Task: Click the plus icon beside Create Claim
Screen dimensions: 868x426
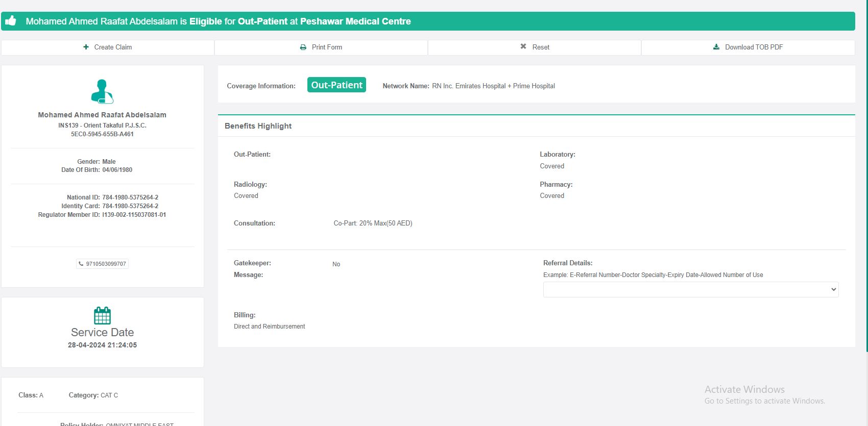Action: click(x=86, y=47)
